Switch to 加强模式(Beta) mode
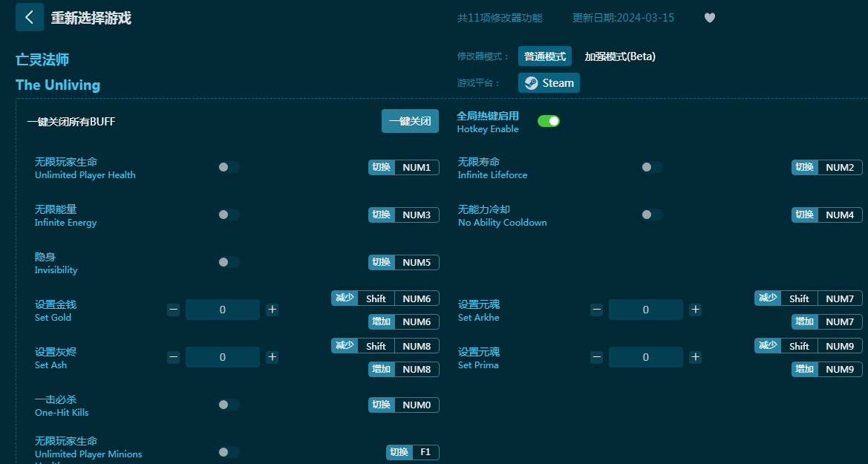Viewport: 868px width, 464px height. click(620, 56)
